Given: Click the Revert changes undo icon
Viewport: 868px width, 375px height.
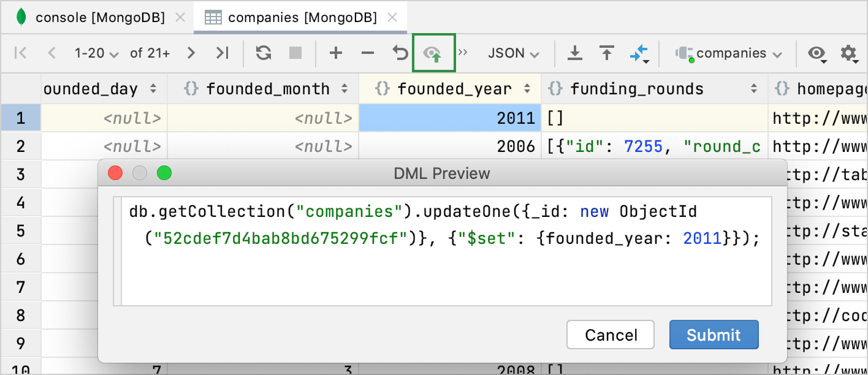Looking at the screenshot, I should (x=400, y=53).
